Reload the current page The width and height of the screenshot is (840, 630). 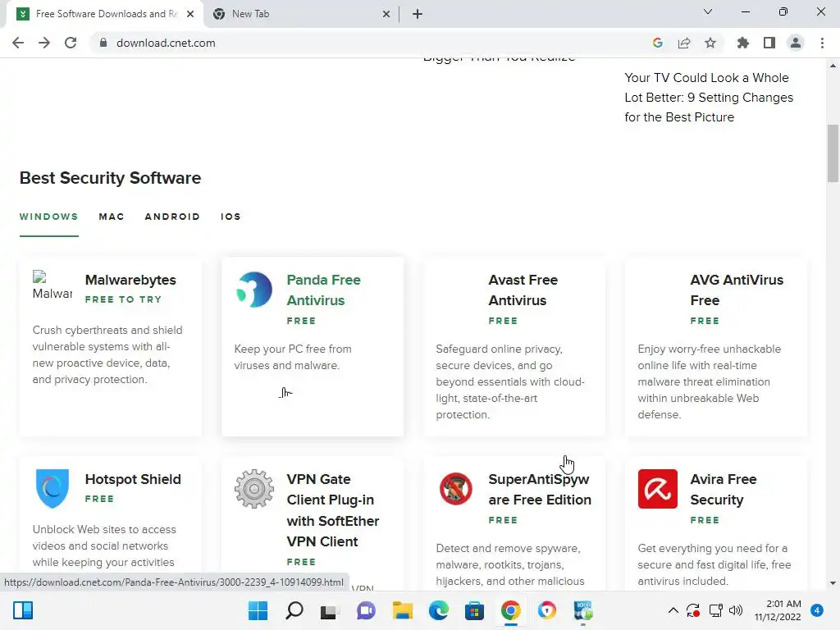[x=71, y=43]
